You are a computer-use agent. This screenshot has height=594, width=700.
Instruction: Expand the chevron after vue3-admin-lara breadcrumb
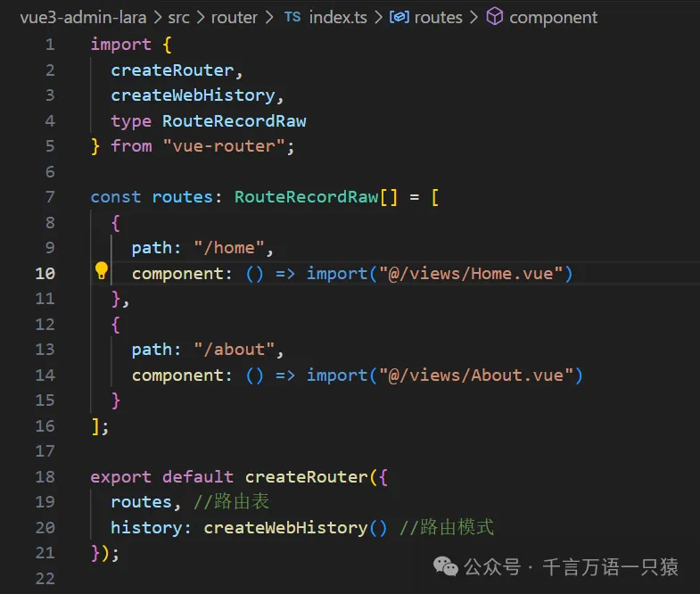tap(157, 18)
